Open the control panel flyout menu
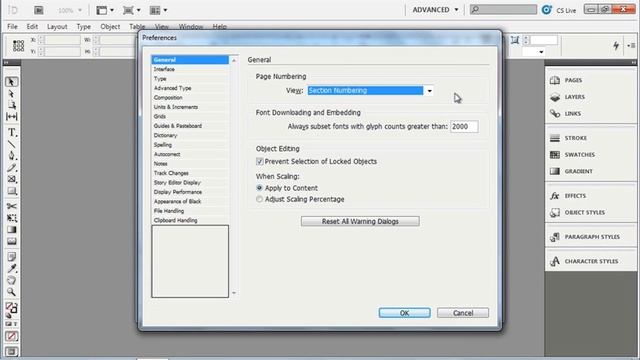This screenshot has width=640, height=360. click(631, 45)
